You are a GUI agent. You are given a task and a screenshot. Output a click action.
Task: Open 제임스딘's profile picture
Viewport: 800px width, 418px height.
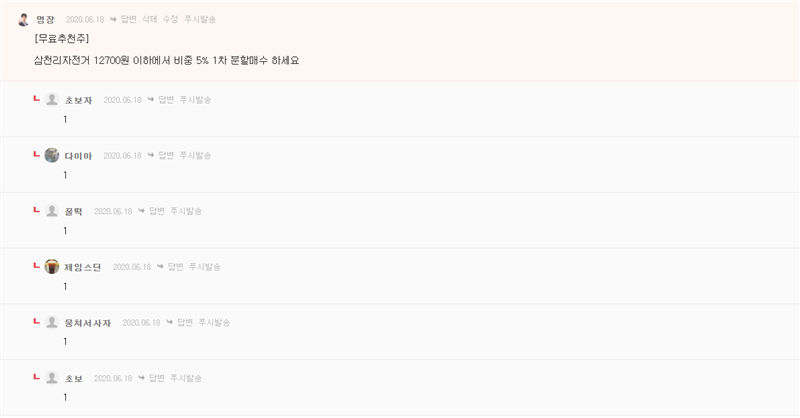point(52,266)
